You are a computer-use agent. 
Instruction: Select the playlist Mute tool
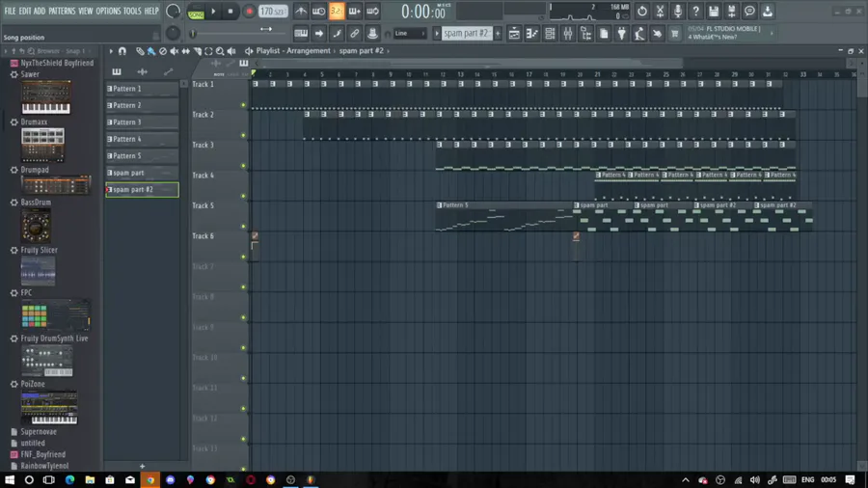(x=175, y=51)
